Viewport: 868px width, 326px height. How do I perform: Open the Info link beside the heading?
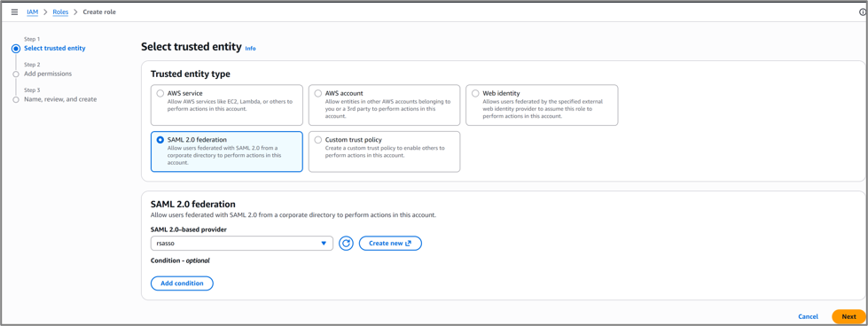click(250, 49)
